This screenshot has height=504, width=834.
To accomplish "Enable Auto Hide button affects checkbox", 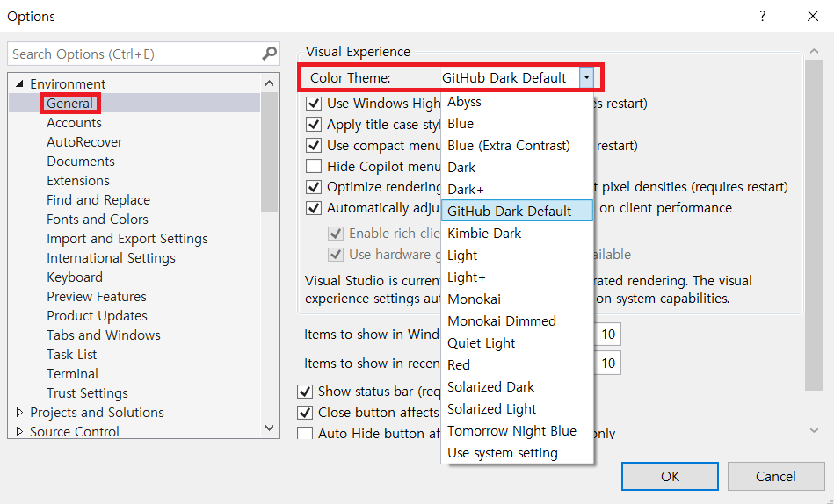I will point(305,433).
